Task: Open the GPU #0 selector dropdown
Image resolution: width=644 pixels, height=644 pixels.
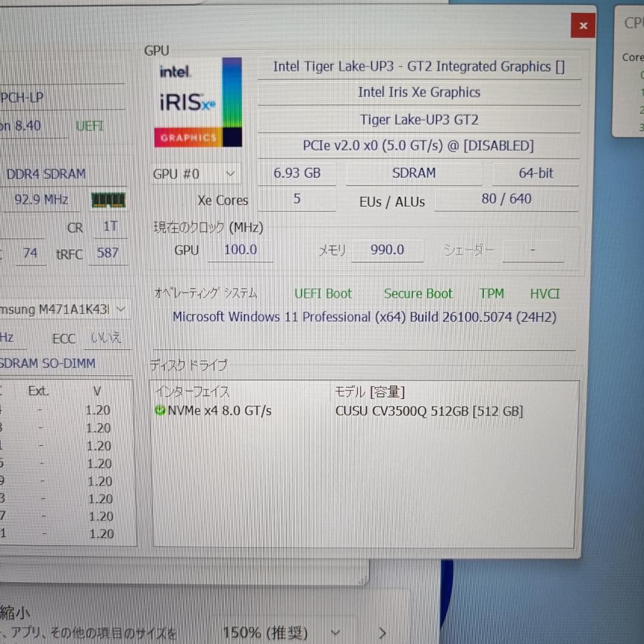Action: (195, 174)
